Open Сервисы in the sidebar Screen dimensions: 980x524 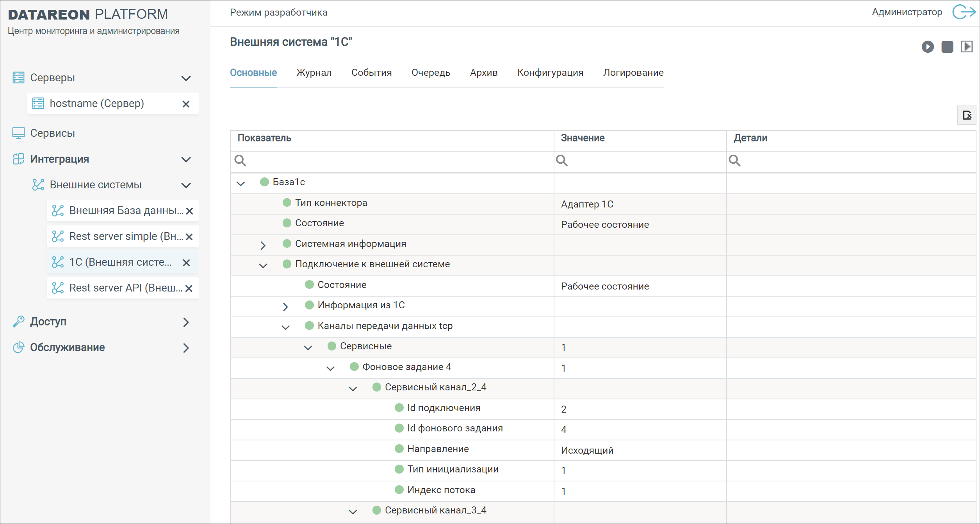52,133
